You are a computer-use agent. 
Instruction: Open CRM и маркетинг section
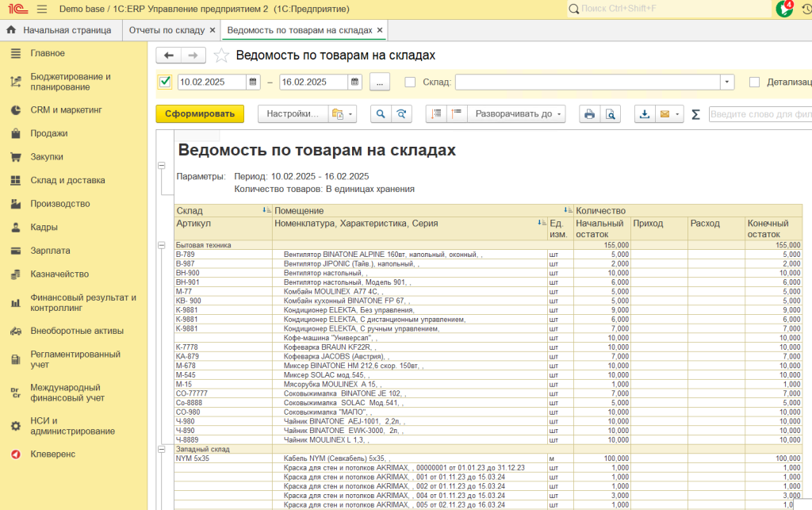pyautogui.click(x=66, y=109)
